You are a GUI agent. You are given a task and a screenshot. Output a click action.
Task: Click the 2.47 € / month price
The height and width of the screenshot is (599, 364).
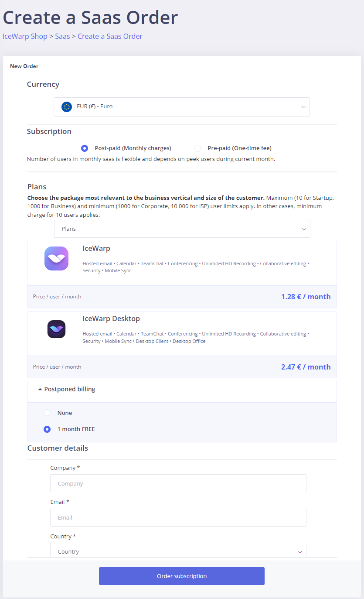306,367
